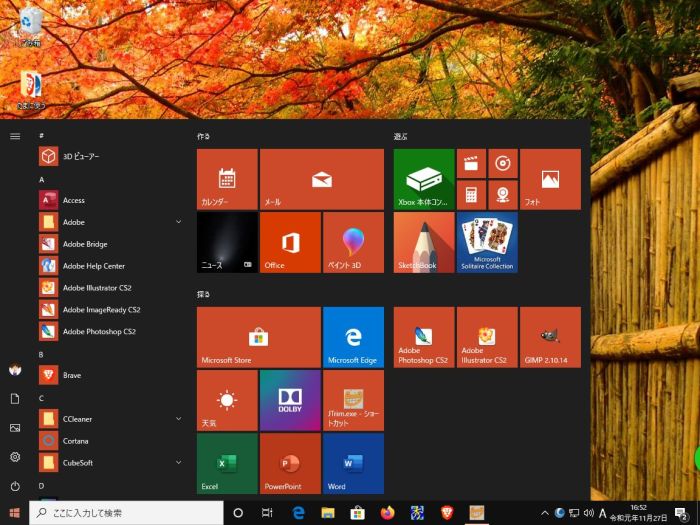Start the SketchBook tile
Image resolution: width=700 pixels, height=525 pixels.
tap(424, 242)
